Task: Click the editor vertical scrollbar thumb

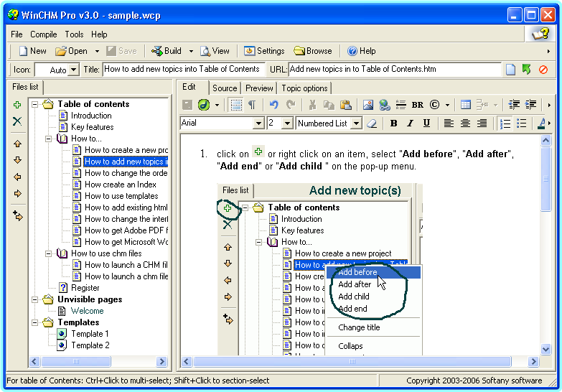Action: point(545,179)
